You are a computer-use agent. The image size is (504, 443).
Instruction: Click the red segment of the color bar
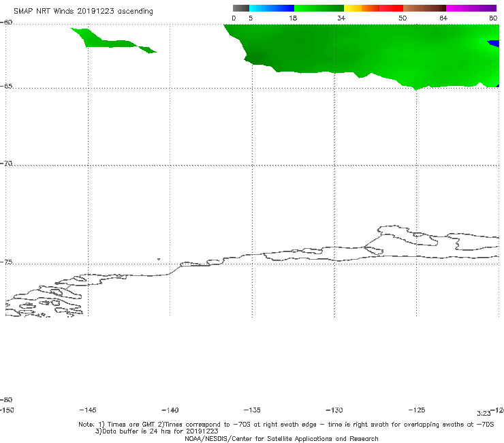pos(391,8)
